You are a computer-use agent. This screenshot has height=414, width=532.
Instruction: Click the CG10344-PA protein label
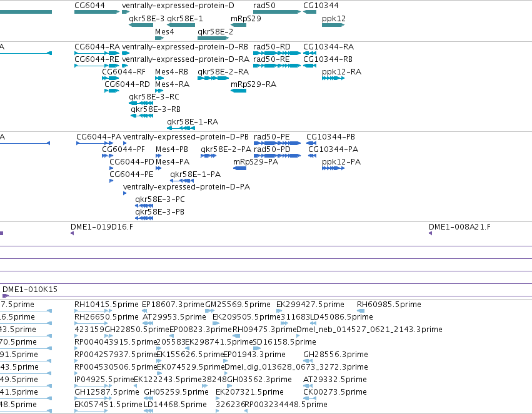[333, 149]
